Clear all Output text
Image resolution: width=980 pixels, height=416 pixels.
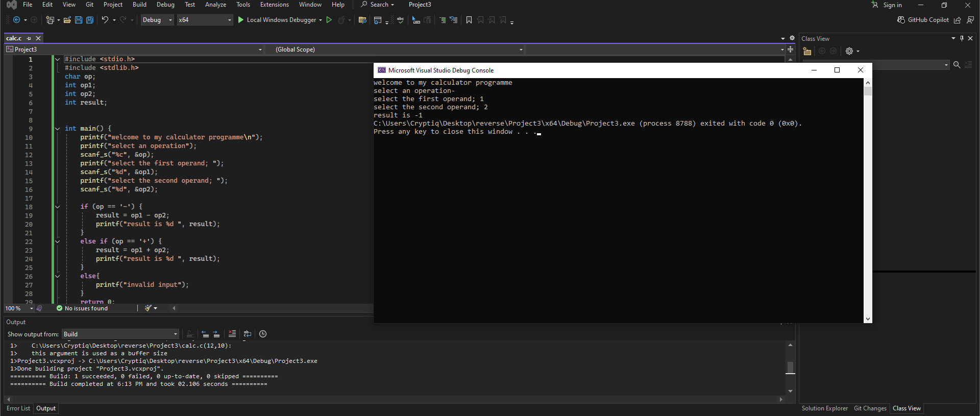point(232,334)
